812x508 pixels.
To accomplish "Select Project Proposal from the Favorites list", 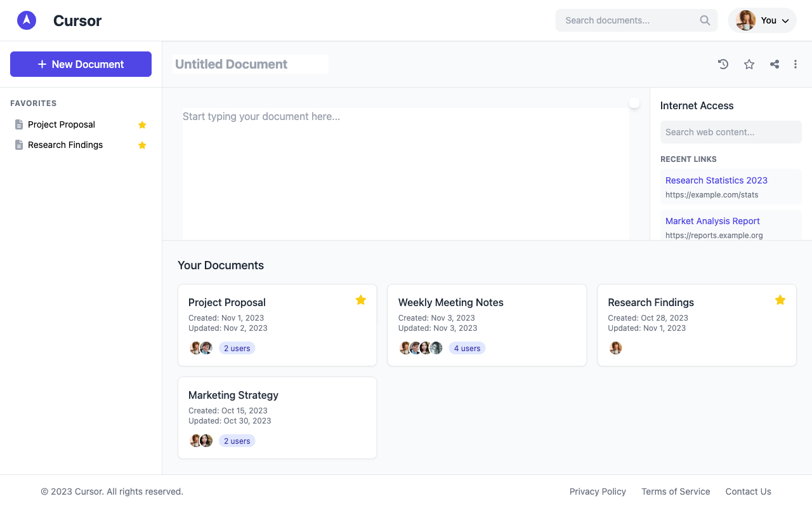I will [x=61, y=124].
